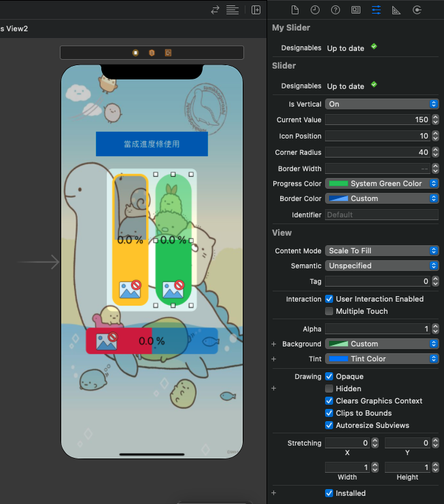Click the Tag field showing 0
Viewport: 444px width, 504px height.
[x=378, y=281]
